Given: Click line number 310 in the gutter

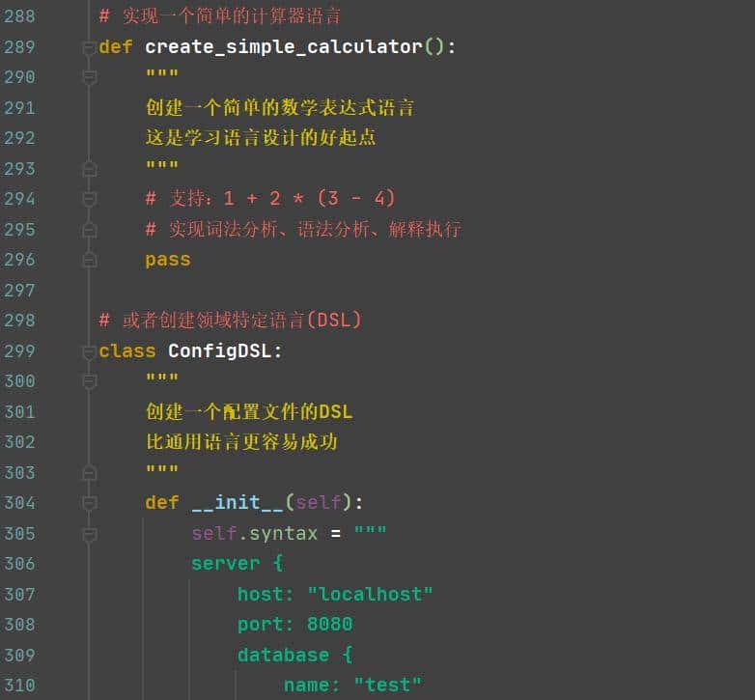Looking at the screenshot, I should [19, 686].
